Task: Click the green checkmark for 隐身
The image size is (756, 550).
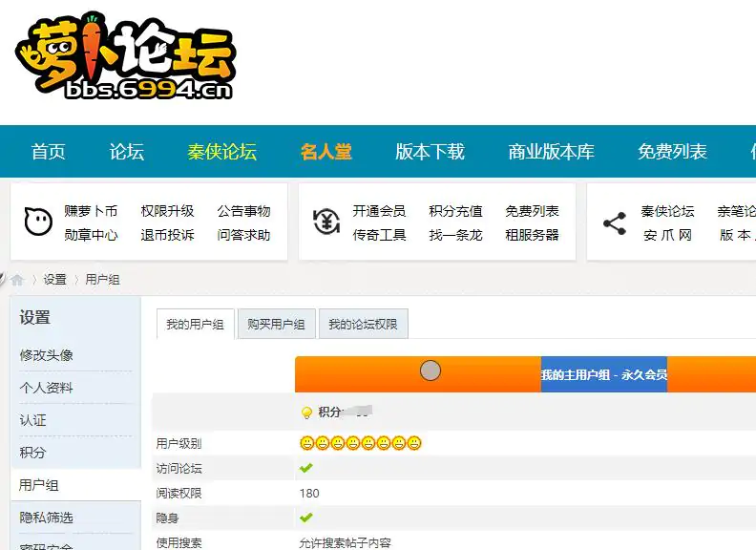Action: (x=306, y=518)
